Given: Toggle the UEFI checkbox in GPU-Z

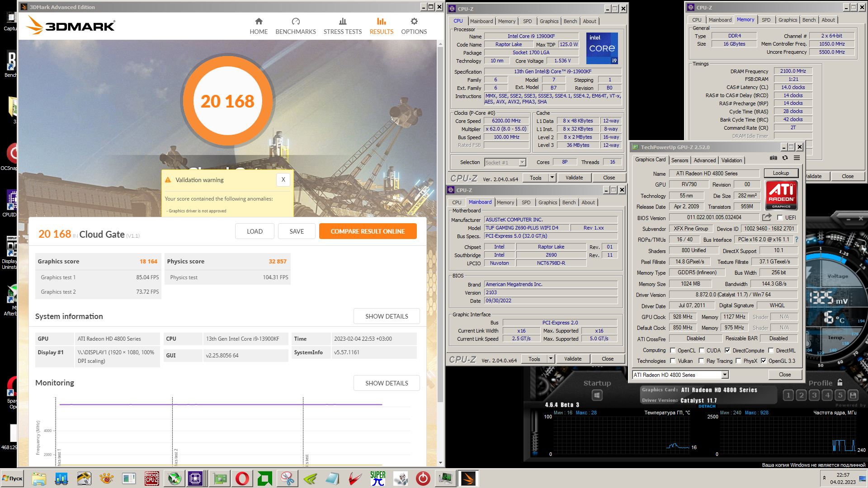Looking at the screenshot, I should click(780, 217).
